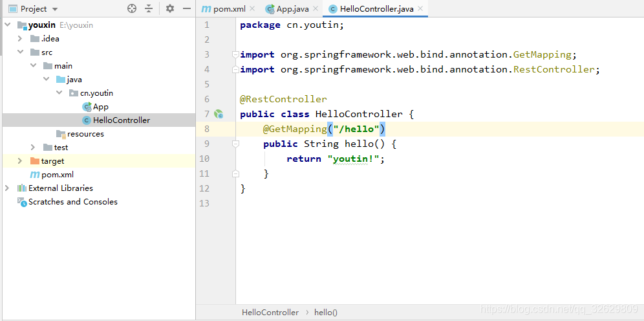Close the App.java tab
Viewport: 644px width, 321px height.
coord(316,8)
